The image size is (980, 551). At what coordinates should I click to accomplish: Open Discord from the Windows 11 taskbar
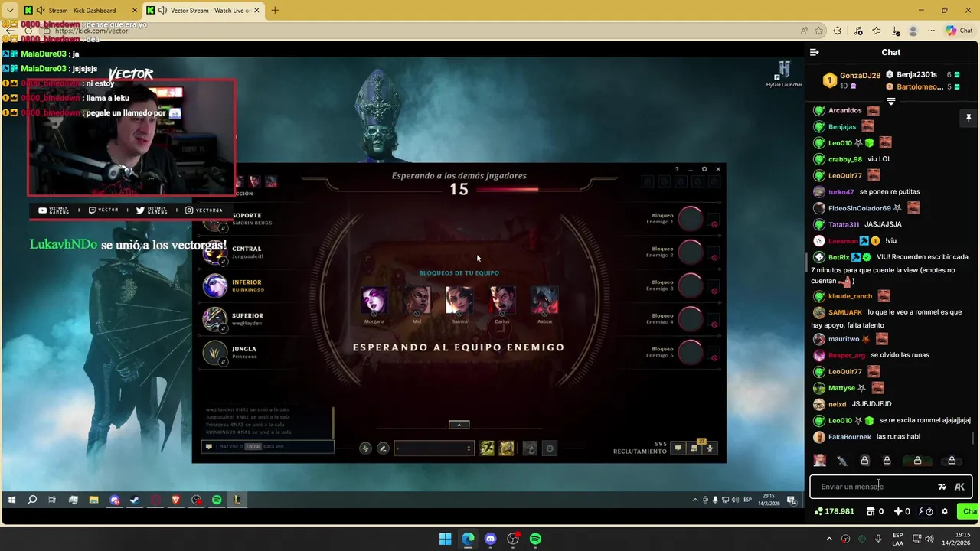[490, 539]
